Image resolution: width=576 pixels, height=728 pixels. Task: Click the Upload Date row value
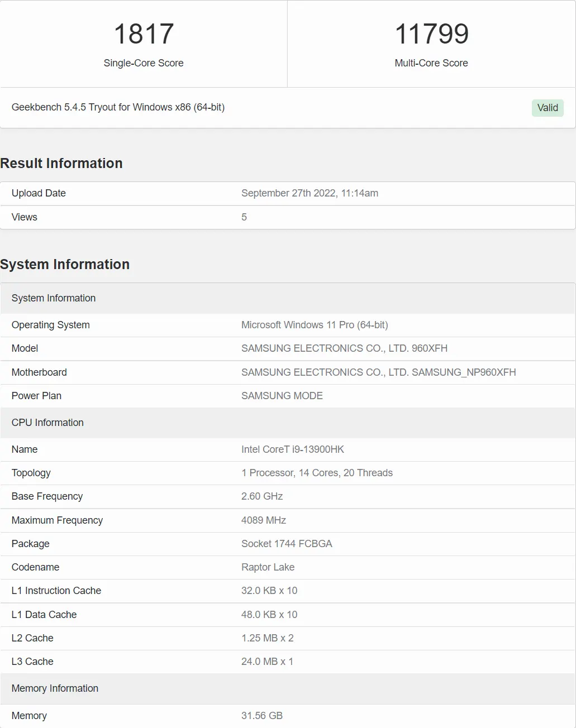310,193
